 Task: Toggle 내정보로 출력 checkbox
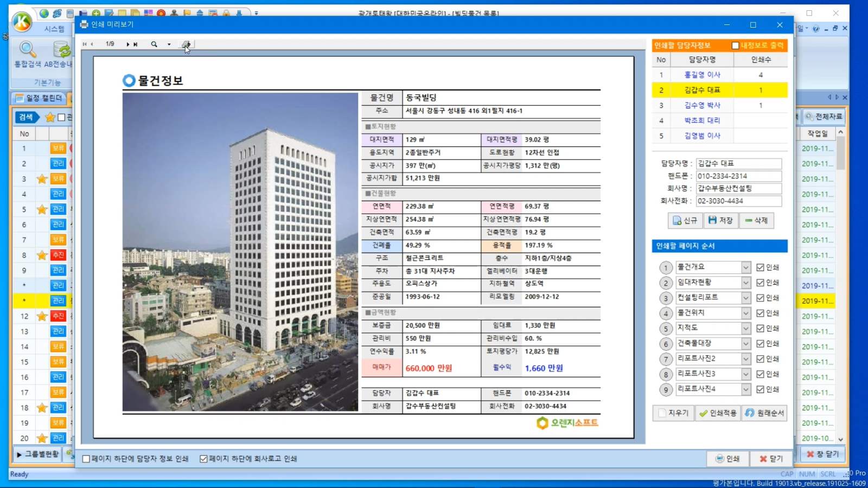click(735, 46)
